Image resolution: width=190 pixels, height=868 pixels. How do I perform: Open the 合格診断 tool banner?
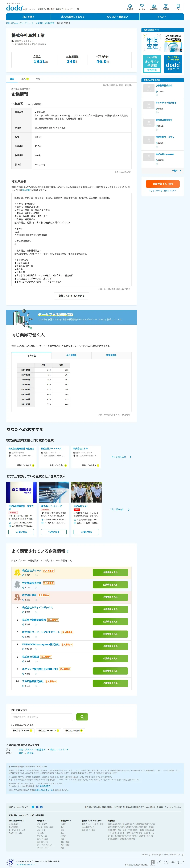(x=173, y=43)
